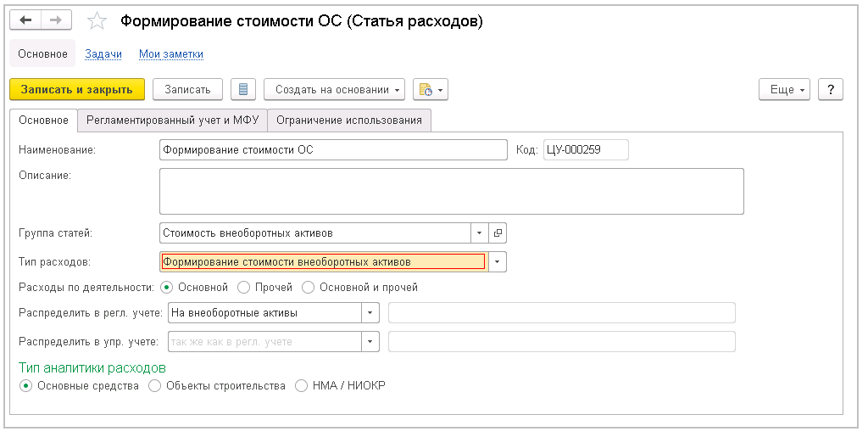Click the forward navigation arrow

tap(56, 21)
